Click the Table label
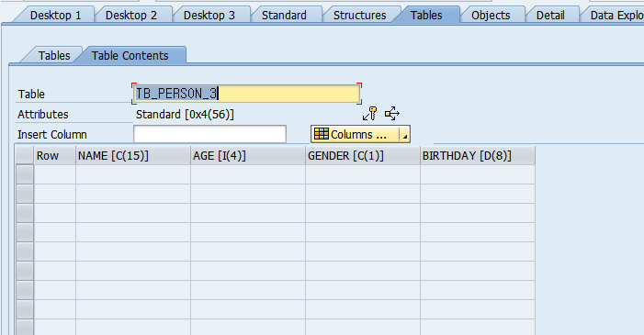 (x=31, y=94)
